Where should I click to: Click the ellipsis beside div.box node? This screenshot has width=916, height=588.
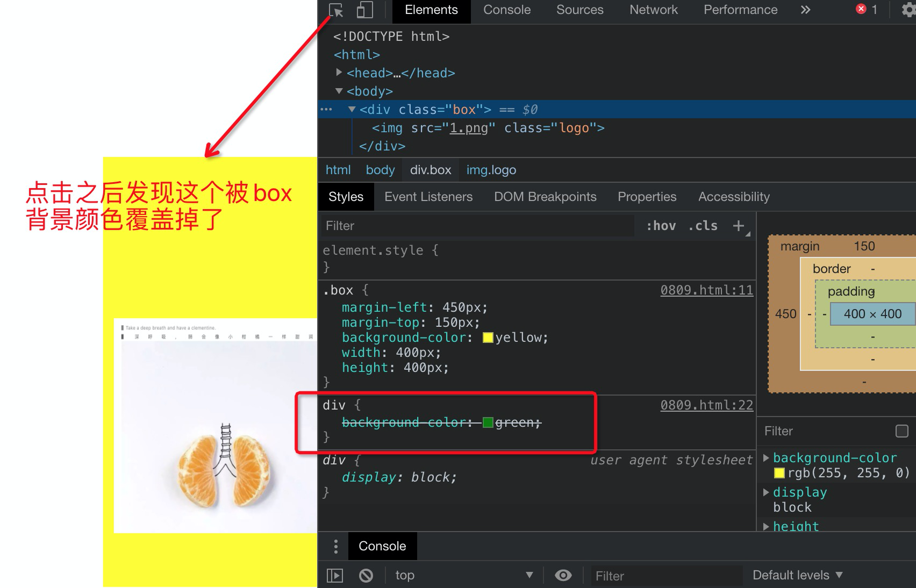coord(326,110)
